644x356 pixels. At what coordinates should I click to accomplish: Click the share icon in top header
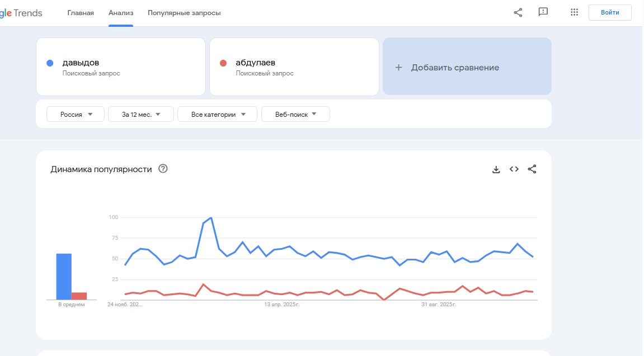pos(518,12)
